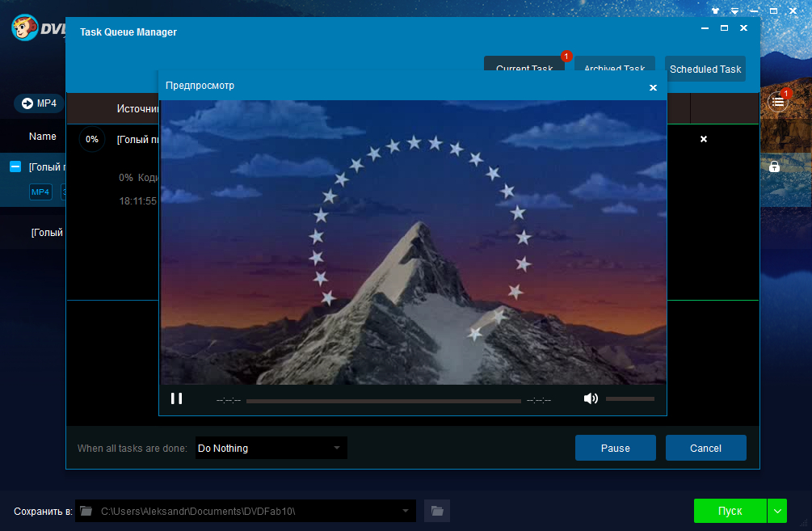812x531 pixels.
Task: Open the task queue list icon
Action: 777,102
